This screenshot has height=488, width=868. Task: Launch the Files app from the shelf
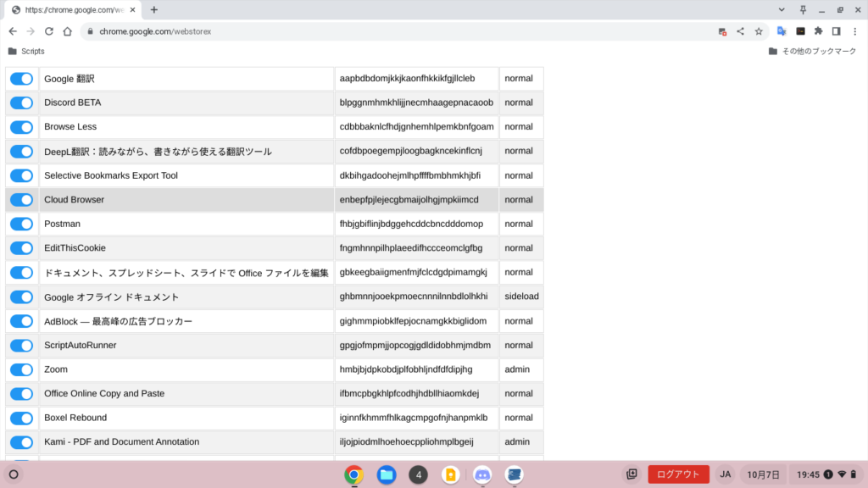386,474
